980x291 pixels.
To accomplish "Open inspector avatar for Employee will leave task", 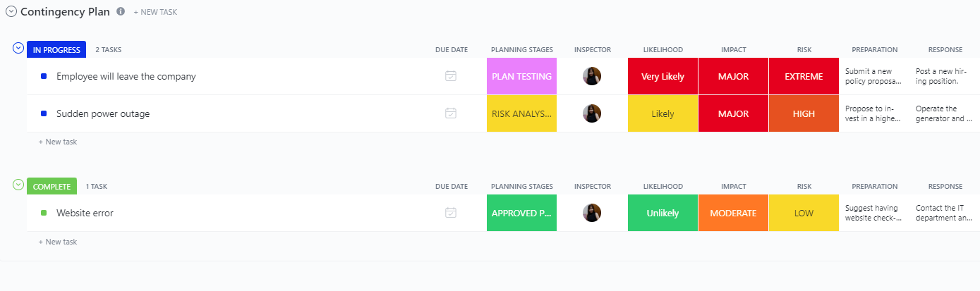I will coord(592,76).
